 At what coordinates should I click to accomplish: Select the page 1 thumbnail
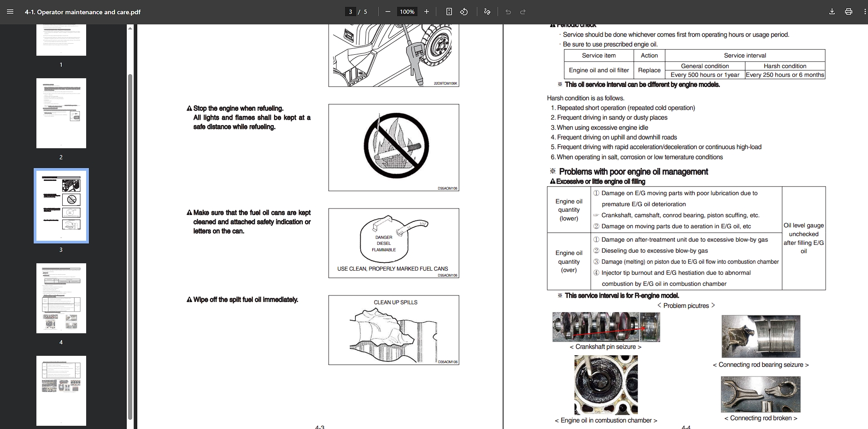(61, 39)
